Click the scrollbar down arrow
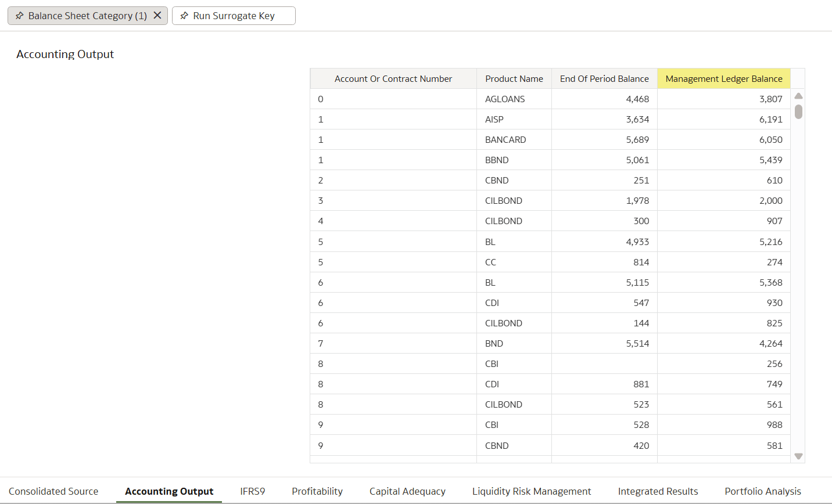Viewport: 832px width, 504px height. click(798, 456)
